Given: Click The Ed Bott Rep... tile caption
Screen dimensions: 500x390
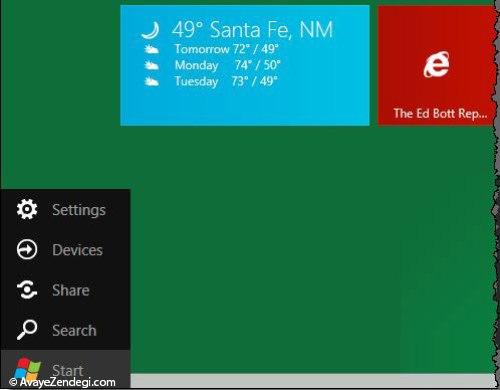Looking at the screenshot, I should click(x=440, y=113).
